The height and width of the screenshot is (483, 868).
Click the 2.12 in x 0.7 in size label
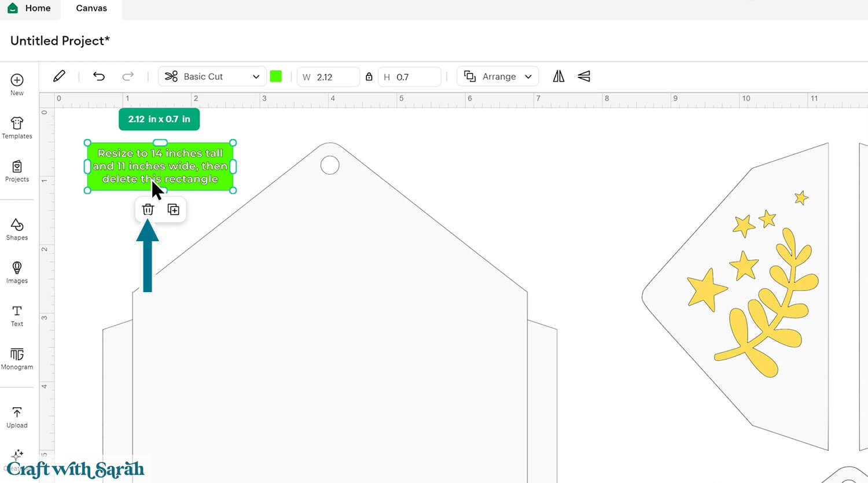click(x=159, y=119)
